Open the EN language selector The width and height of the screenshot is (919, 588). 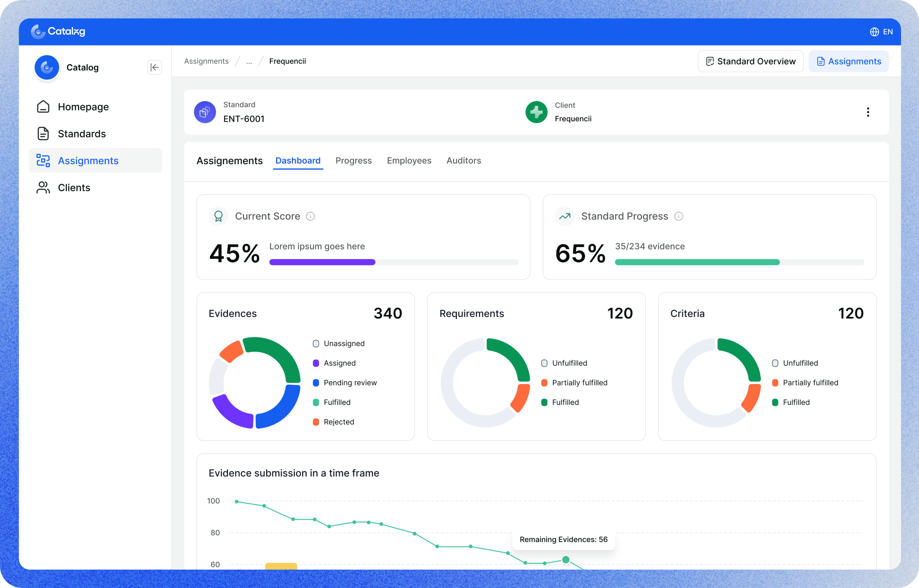[888, 32]
